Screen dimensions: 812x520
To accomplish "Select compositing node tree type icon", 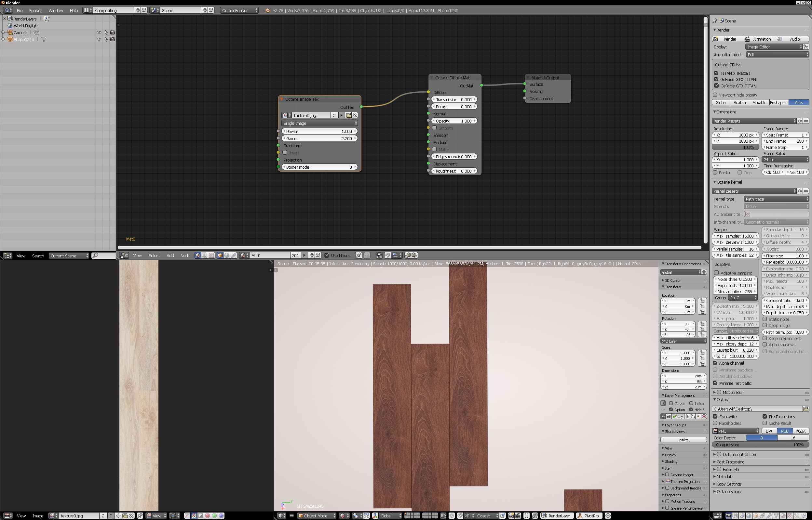I will (x=204, y=255).
